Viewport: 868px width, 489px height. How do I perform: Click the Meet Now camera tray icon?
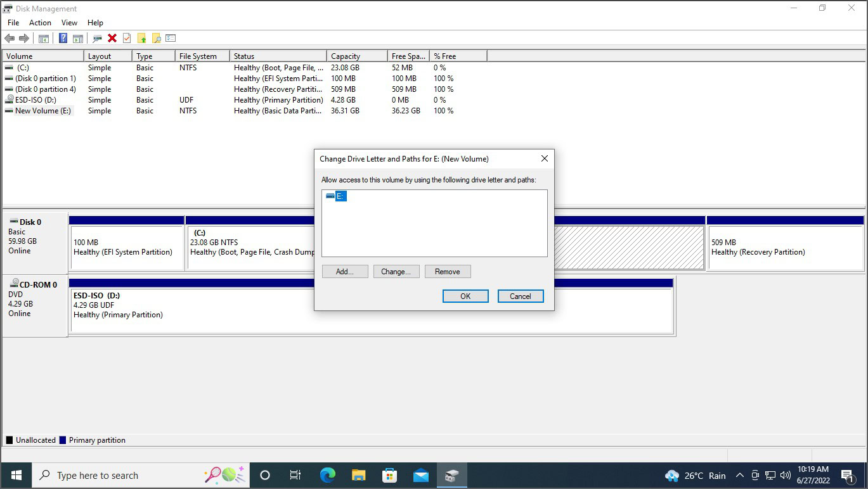pyautogui.click(x=755, y=475)
